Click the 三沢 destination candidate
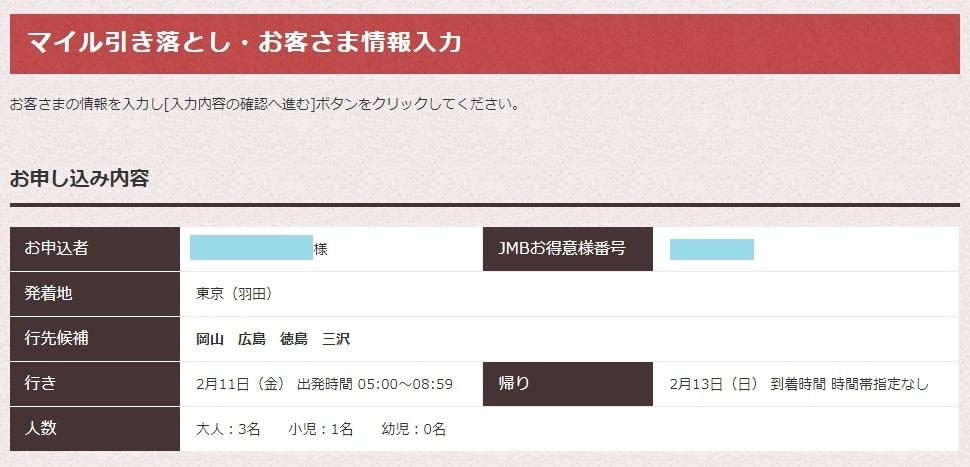Screen dimensions: 970x467 click(336, 339)
